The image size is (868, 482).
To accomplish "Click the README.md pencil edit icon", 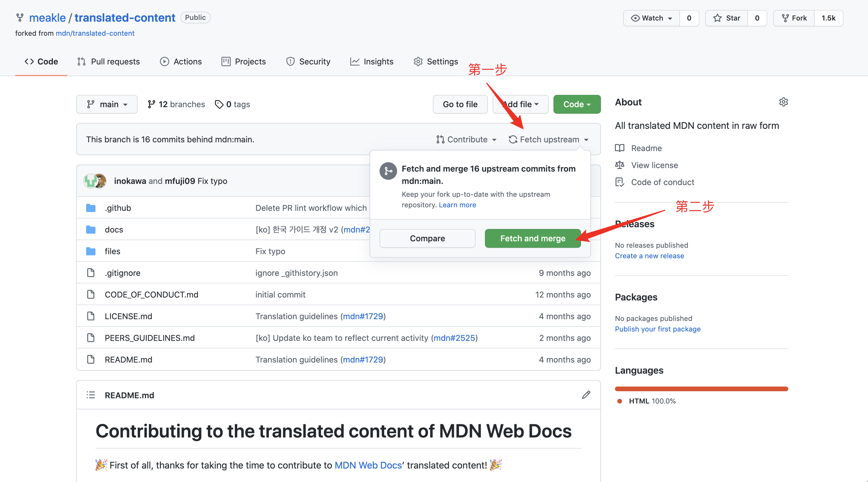I will point(586,395).
